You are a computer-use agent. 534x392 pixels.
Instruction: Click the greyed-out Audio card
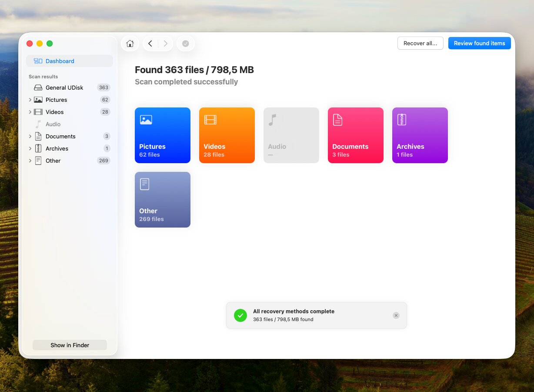click(x=291, y=135)
